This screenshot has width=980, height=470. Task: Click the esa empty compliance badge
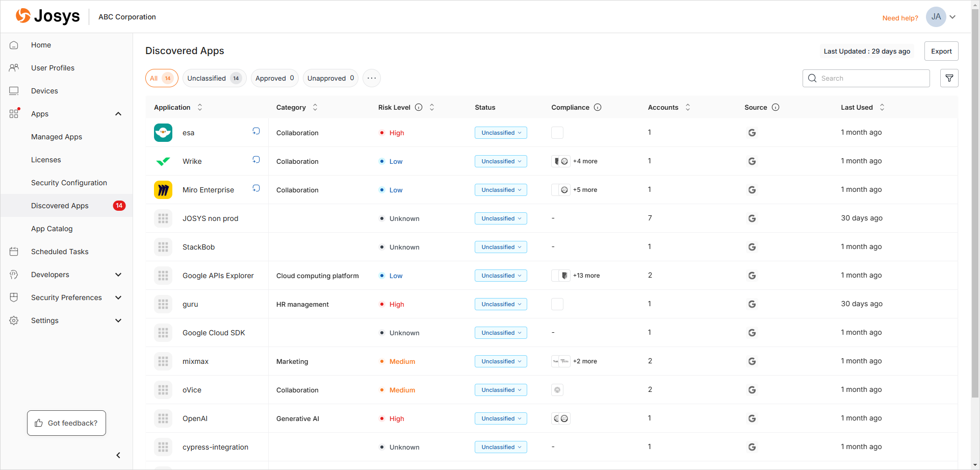(557, 133)
